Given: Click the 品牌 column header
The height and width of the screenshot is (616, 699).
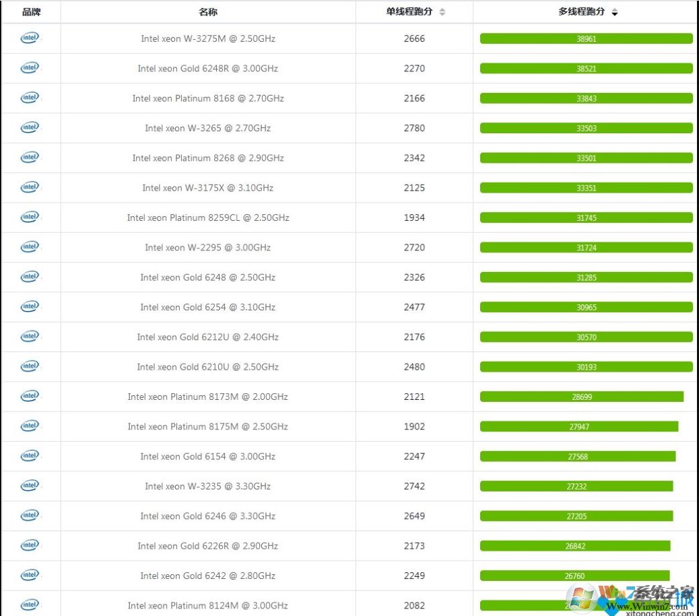Looking at the screenshot, I should tap(31, 12).
